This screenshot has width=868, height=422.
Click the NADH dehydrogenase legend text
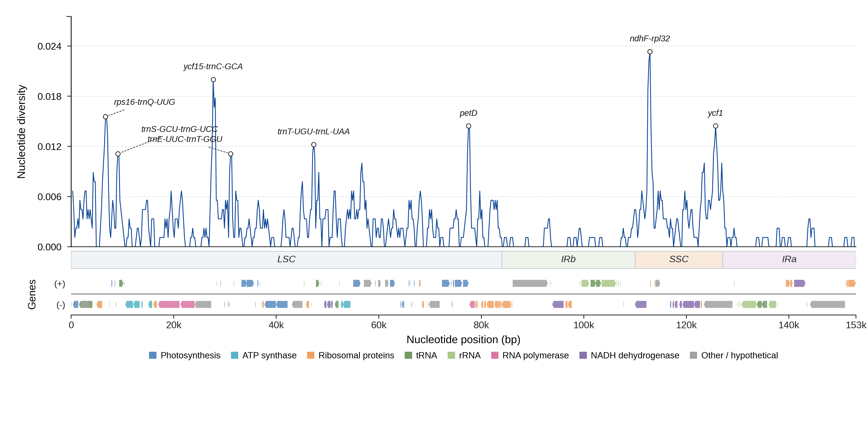click(x=635, y=356)
